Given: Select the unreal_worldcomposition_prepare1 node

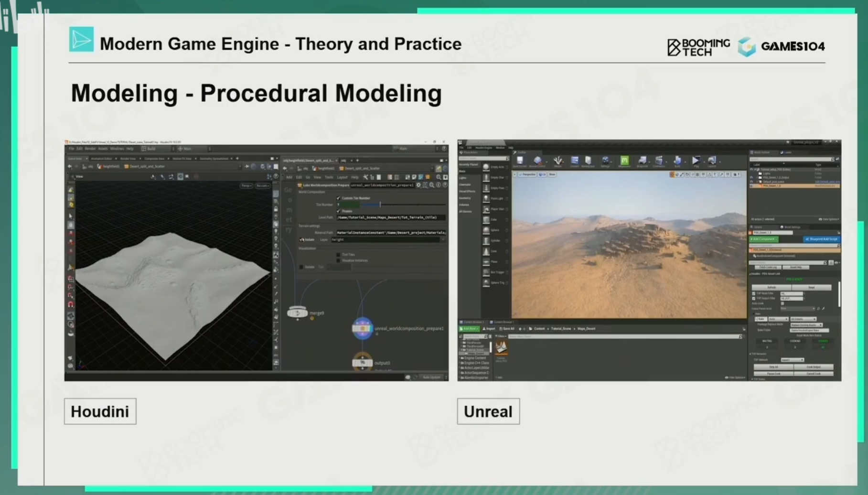Looking at the screenshot, I should click(362, 328).
